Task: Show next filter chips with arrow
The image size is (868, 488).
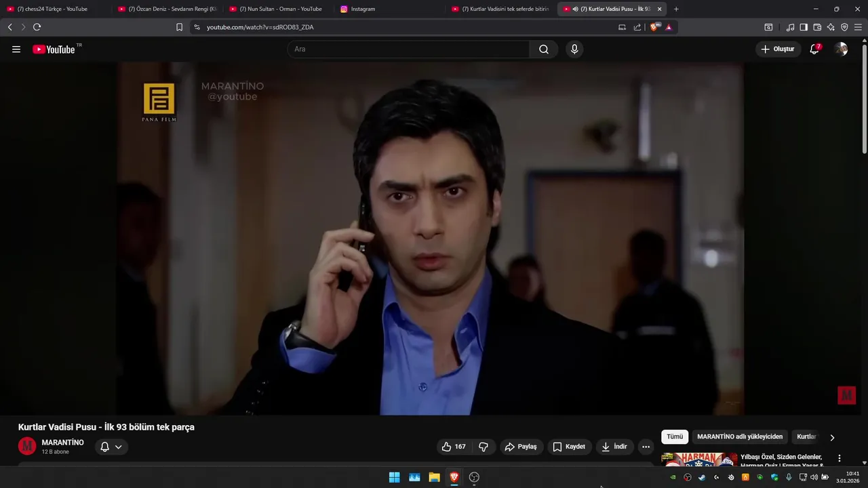Action: click(x=832, y=437)
